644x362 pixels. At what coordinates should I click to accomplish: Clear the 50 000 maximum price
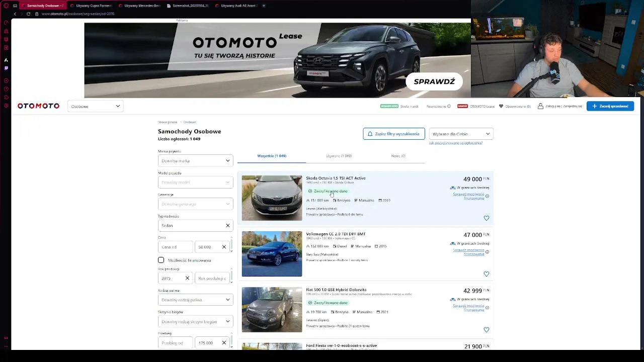(224, 247)
